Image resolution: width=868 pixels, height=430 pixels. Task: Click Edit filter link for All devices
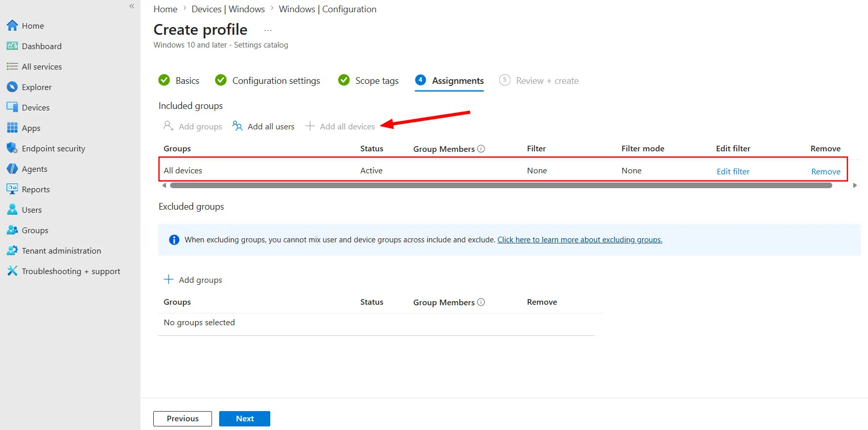click(733, 171)
